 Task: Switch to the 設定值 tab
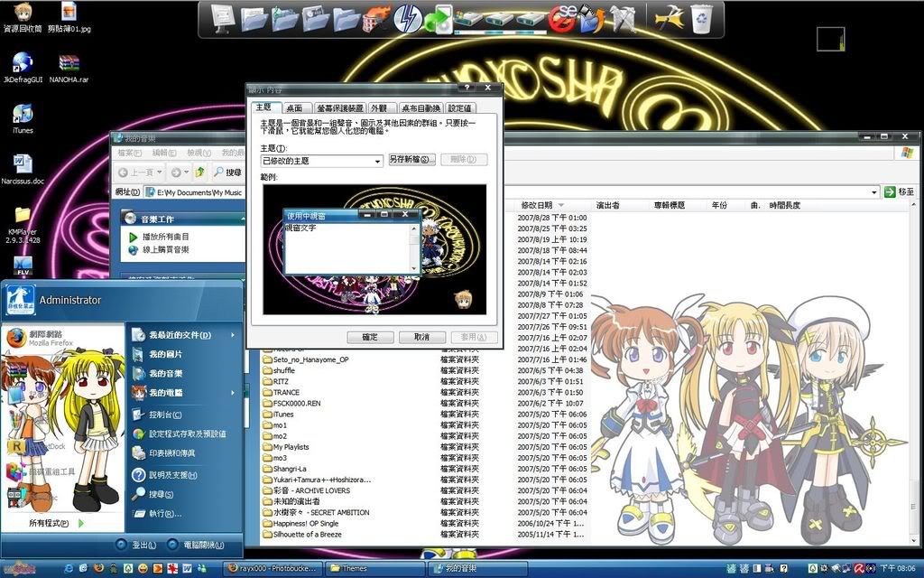[459, 108]
